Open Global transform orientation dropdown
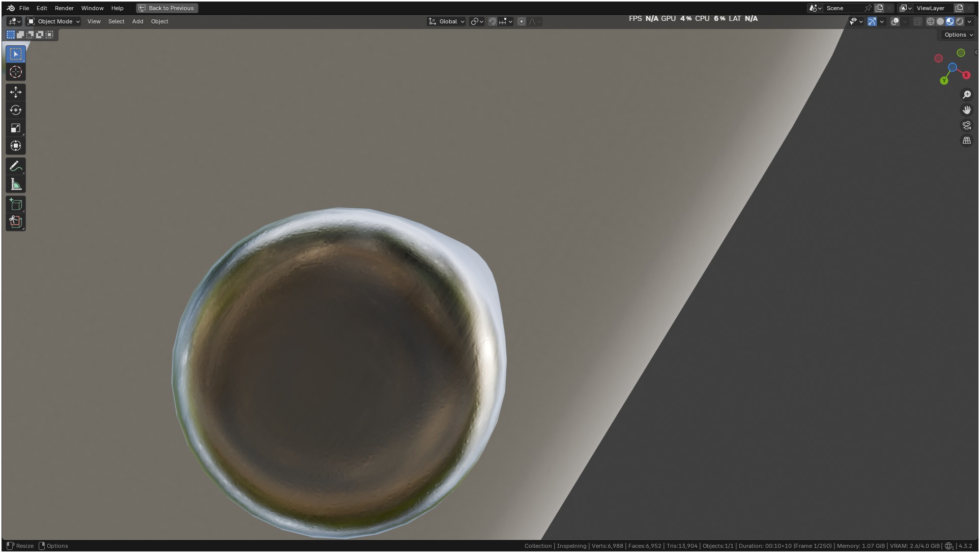Screen dimensions: 980x553 click(447, 21)
